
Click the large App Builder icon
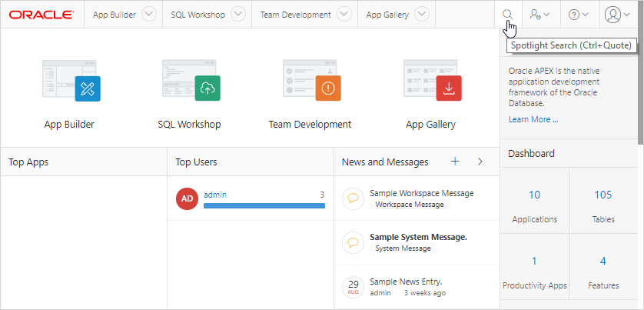[71, 81]
